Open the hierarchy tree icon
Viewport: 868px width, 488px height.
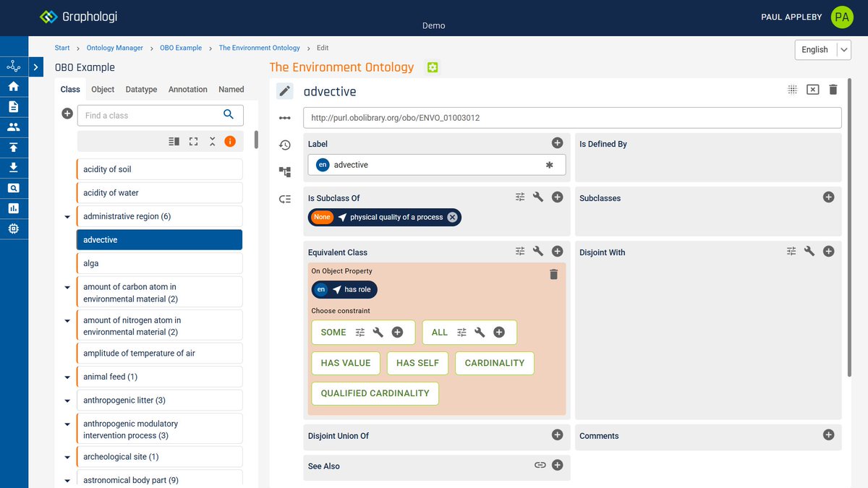pyautogui.click(x=285, y=172)
